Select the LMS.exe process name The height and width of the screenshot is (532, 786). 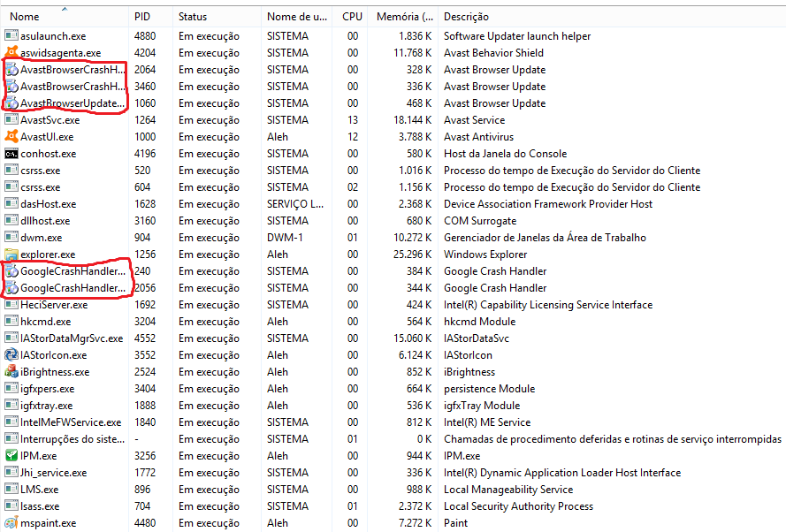tap(39, 490)
